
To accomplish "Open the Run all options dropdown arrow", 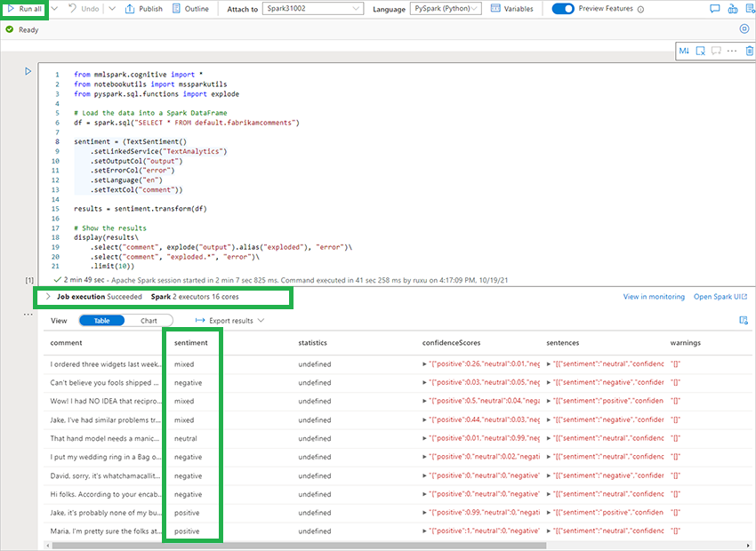I will (x=54, y=9).
